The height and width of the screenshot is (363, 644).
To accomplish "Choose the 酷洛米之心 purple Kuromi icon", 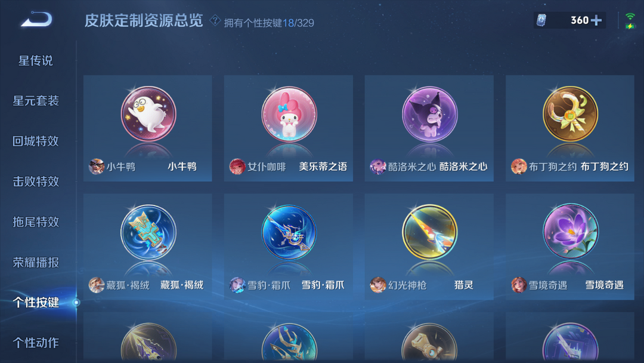I will tap(429, 114).
